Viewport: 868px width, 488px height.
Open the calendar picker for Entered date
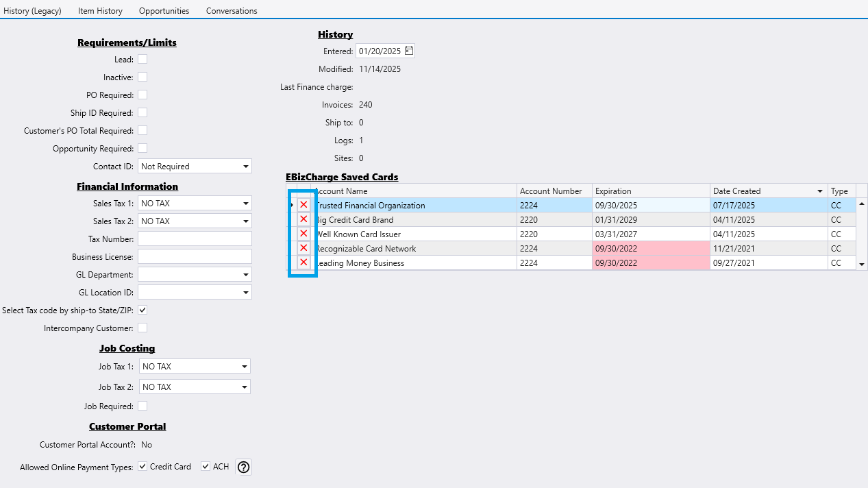(x=408, y=51)
